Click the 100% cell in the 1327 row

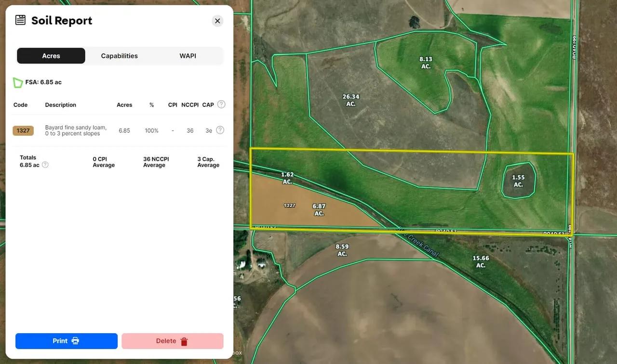[x=152, y=130]
